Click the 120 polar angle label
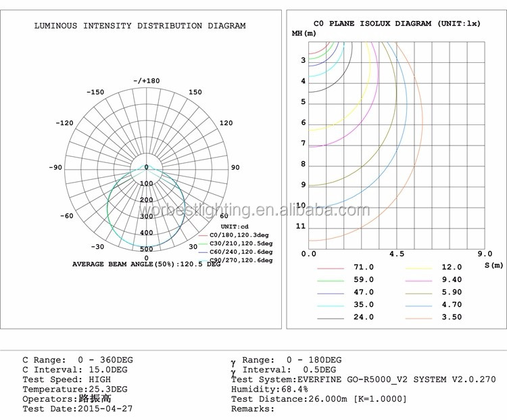 click(226, 123)
